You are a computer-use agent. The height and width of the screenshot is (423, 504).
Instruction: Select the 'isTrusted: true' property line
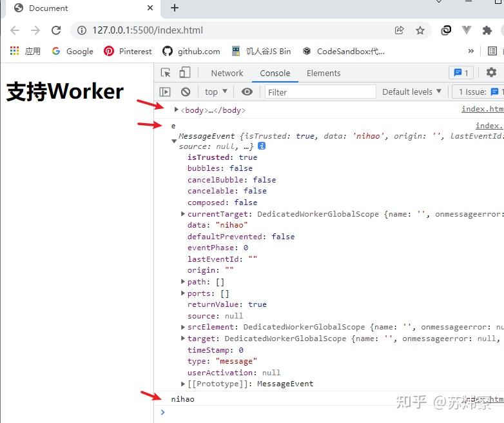(x=222, y=157)
